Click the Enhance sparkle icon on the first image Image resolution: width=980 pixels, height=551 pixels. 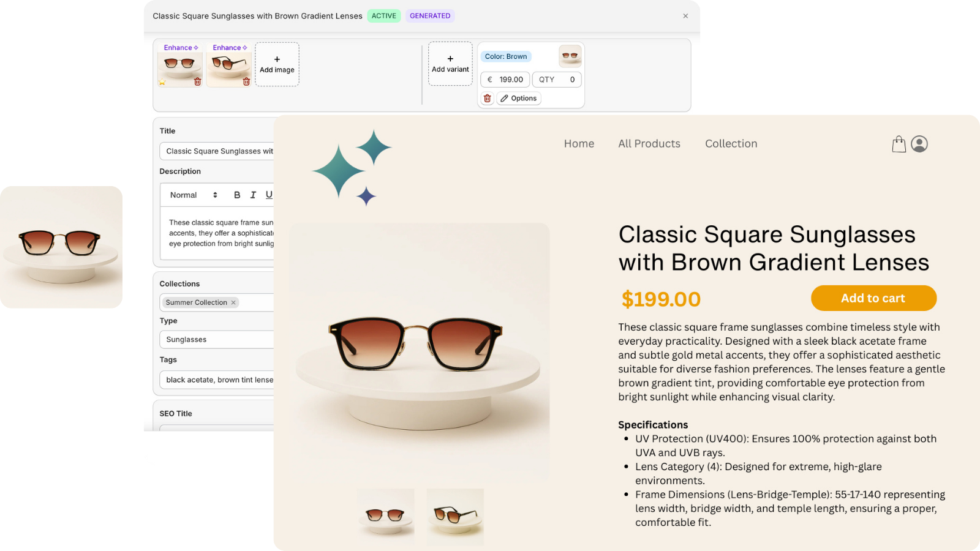tap(196, 48)
